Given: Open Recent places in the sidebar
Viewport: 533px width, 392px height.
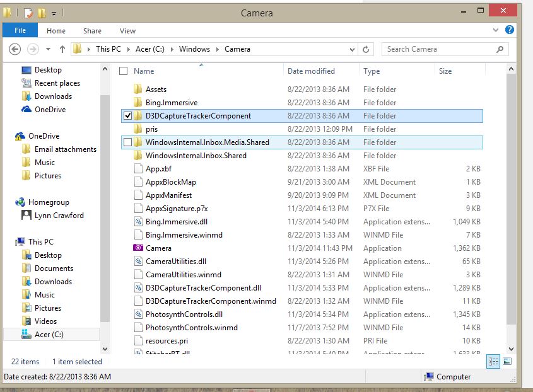Looking at the screenshot, I should (50, 83).
